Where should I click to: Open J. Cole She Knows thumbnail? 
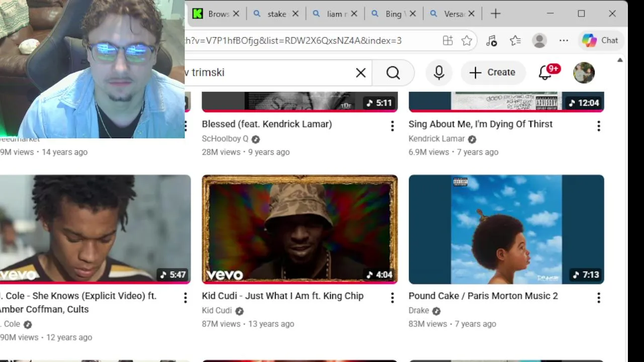coord(95,229)
